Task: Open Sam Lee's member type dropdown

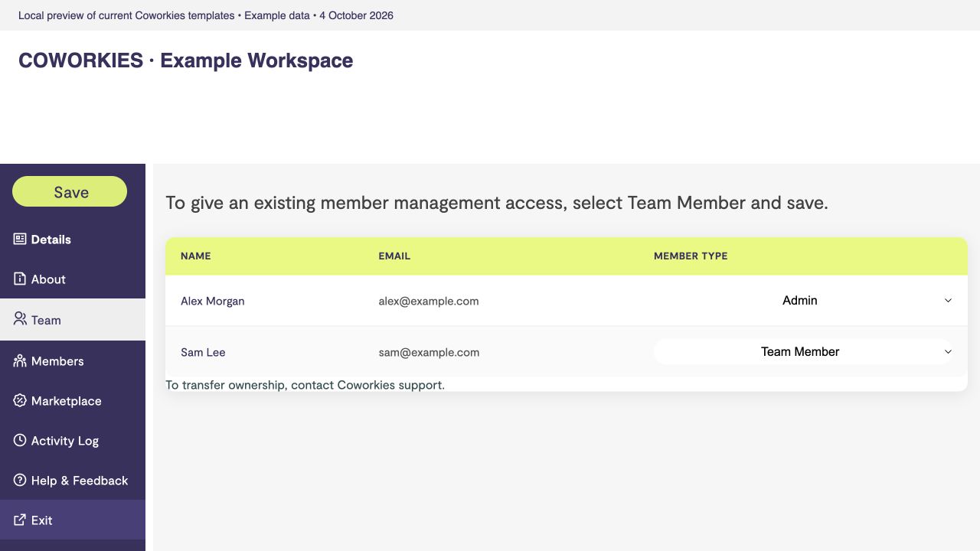Action: click(803, 352)
